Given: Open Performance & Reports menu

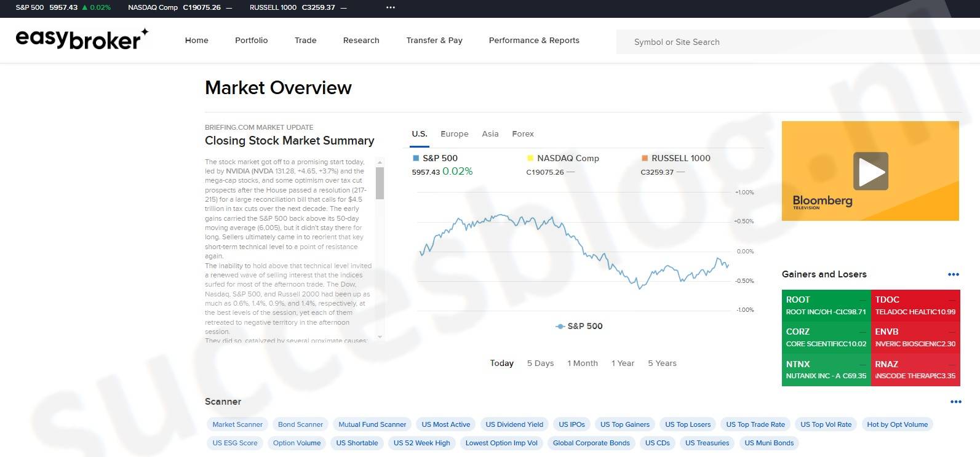Looking at the screenshot, I should click(x=533, y=41).
